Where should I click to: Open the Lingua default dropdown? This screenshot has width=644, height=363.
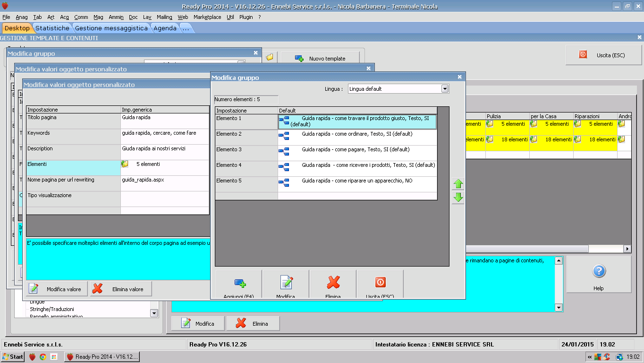(x=445, y=89)
